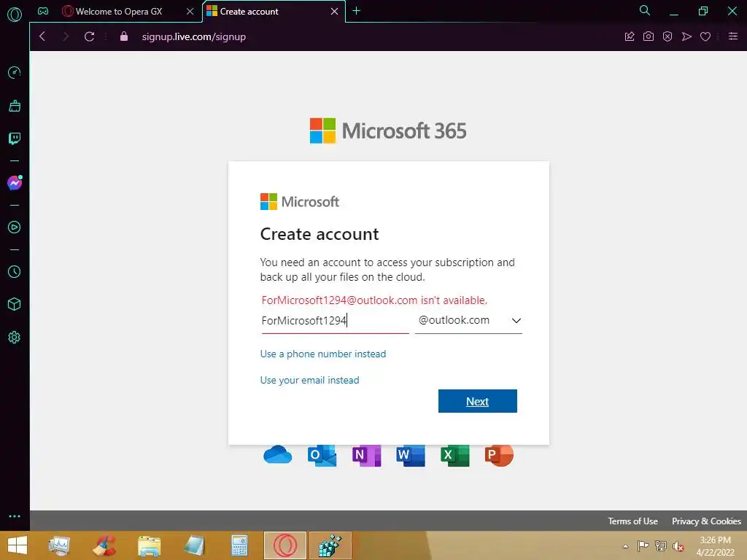Open Privacy & Cookies link
Image resolution: width=747 pixels, height=560 pixels.
(706, 521)
